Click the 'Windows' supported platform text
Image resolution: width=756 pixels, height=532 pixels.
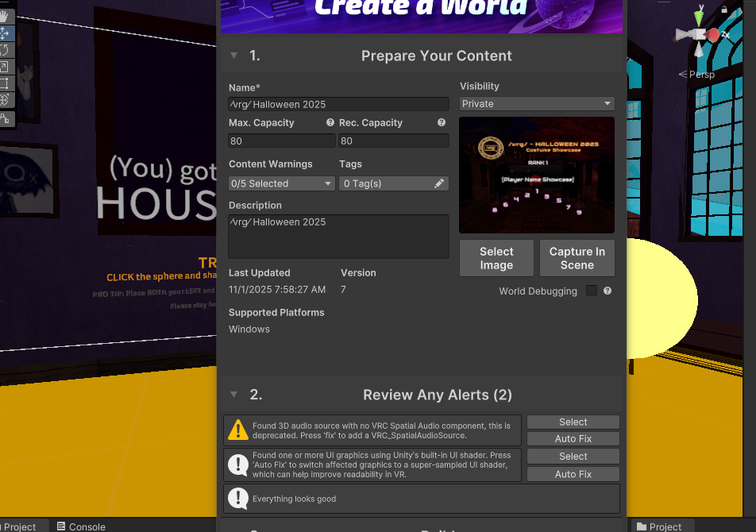coord(249,330)
